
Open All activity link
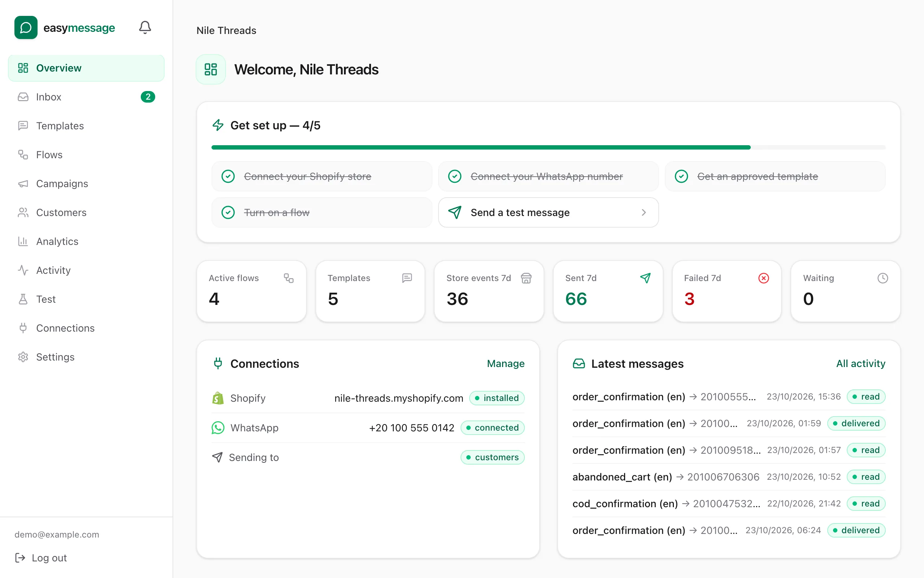pyautogui.click(x=860, y=363)
